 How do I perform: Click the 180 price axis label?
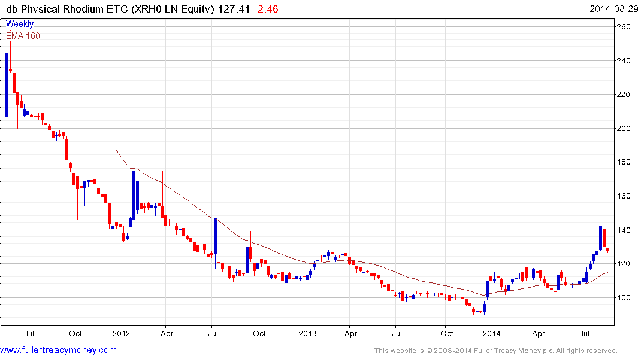point(624,162)
